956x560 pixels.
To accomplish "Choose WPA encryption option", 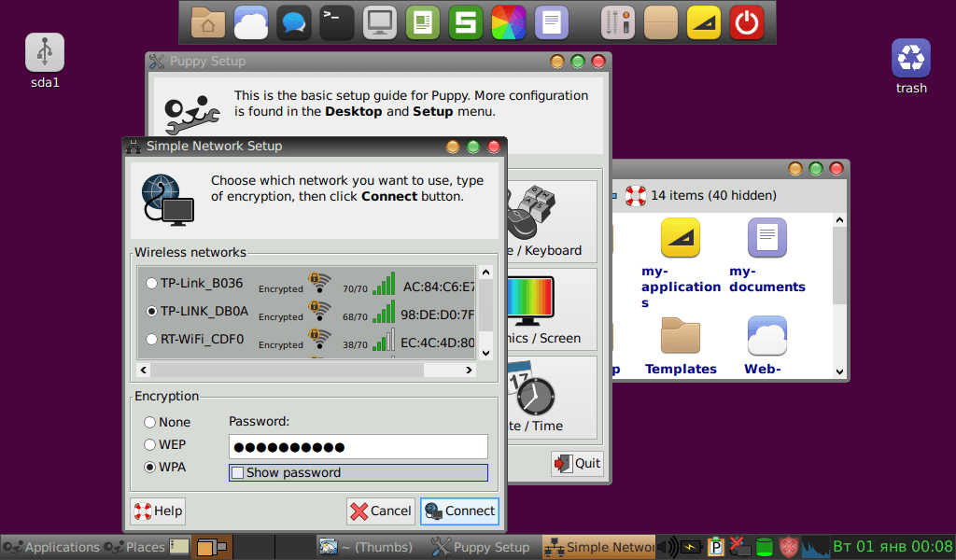I will coord(149,468).
